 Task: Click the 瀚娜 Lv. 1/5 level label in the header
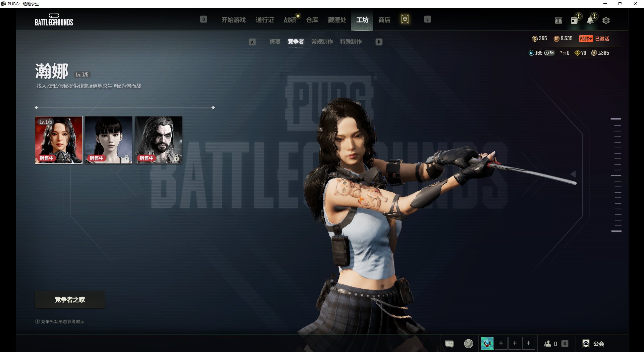click(x=82, y=74)
